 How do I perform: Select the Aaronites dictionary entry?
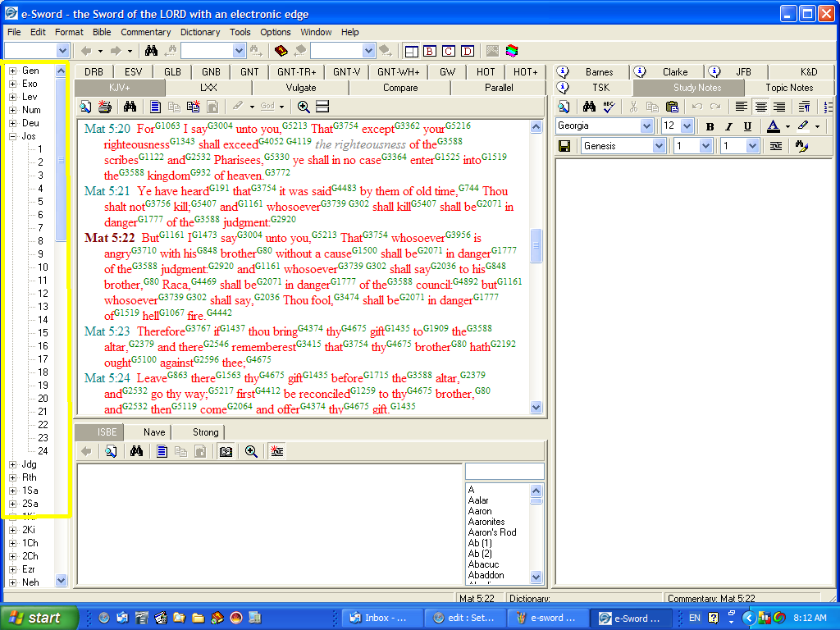coord(486,522)
